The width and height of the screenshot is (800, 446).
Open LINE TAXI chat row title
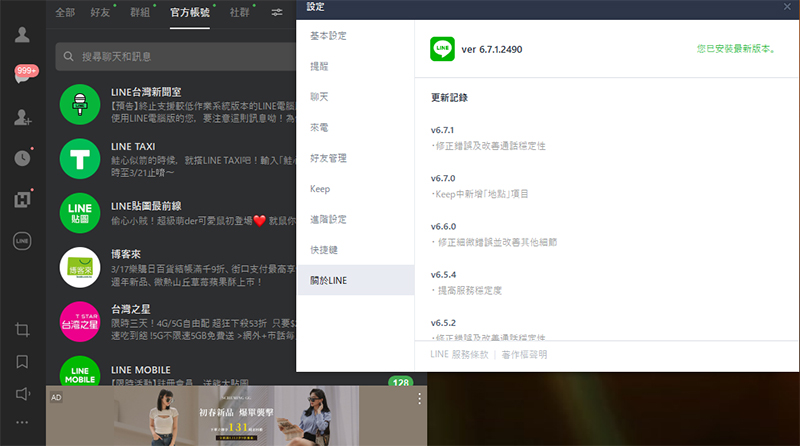click(x=133, y=146)
